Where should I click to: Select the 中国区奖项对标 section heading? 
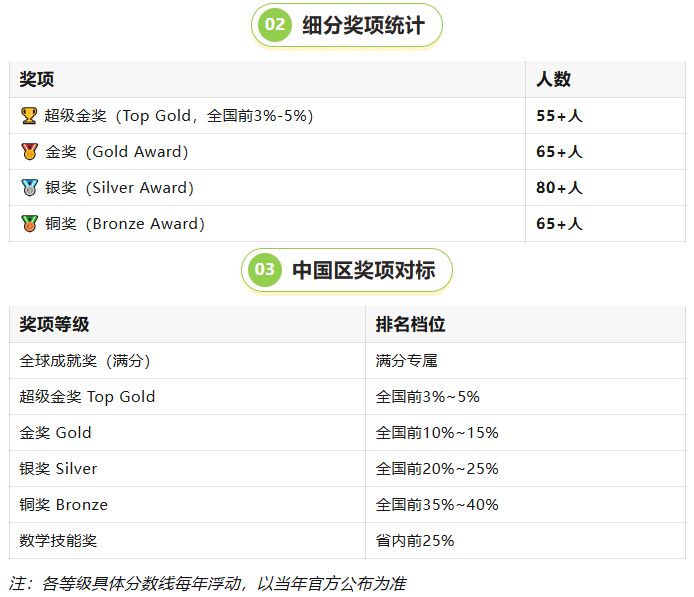[x=363, y=270]
